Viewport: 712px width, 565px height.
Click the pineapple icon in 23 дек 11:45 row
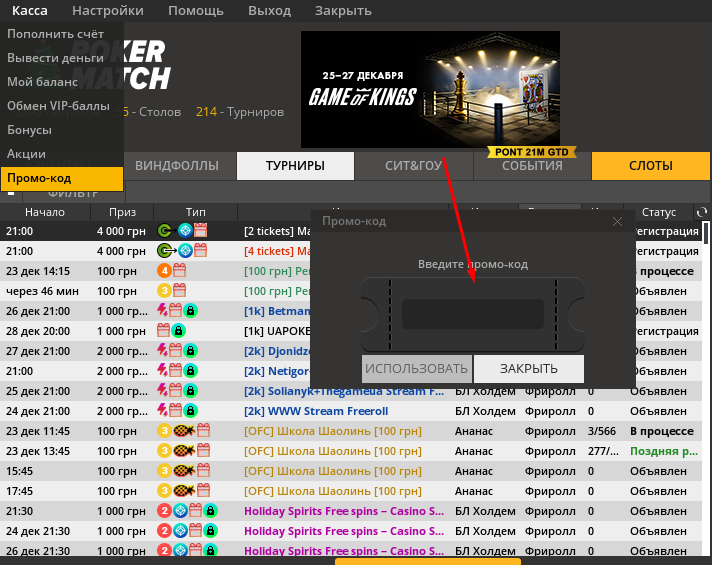click(x=181, y=431)
